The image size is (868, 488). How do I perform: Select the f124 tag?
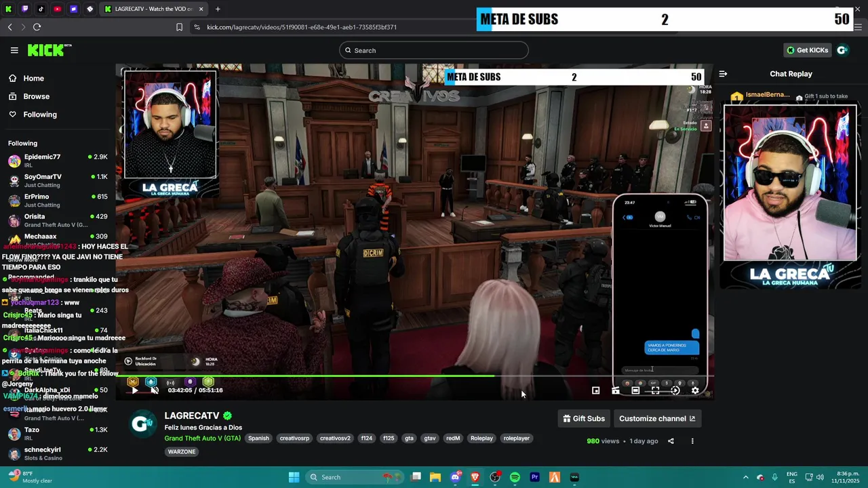367,439
